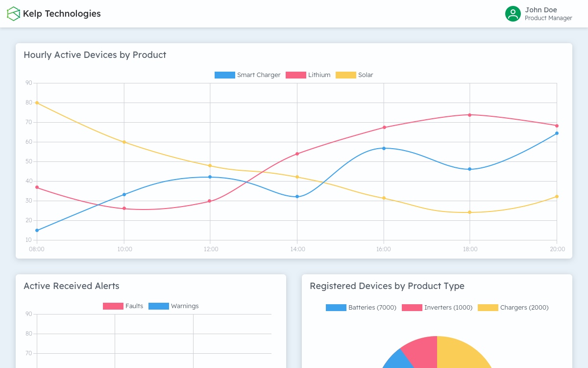Toggle the Warnings legend swatch
The image size is (588, 368).
[x=159, y=306]
